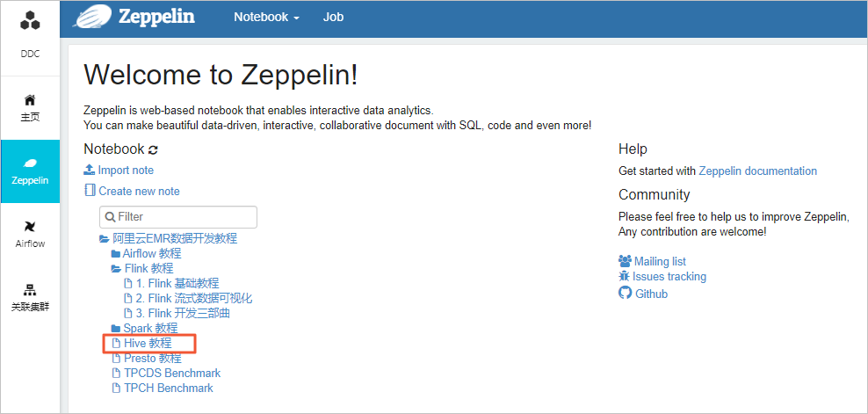The width and height of the screenshot is (868, 414).
Task: Open the Hive 教程 note
Action: (x=148, y=344)
